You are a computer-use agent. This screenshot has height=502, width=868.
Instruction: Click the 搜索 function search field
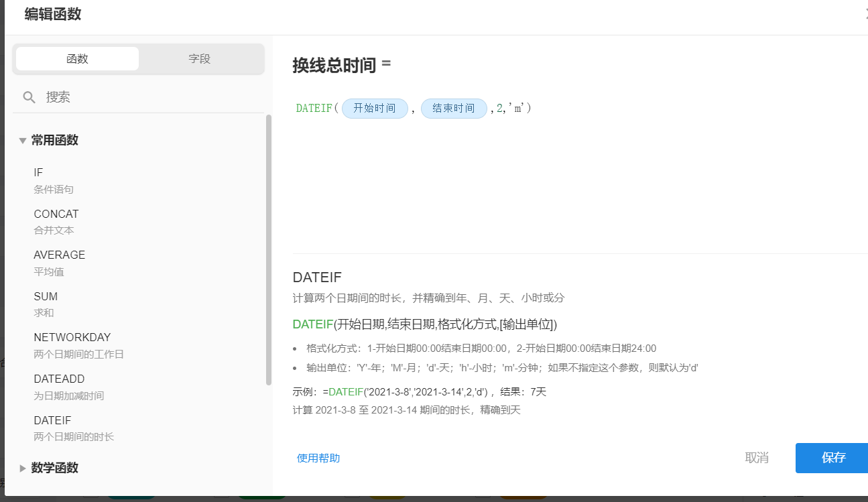[x=147, y=97]
